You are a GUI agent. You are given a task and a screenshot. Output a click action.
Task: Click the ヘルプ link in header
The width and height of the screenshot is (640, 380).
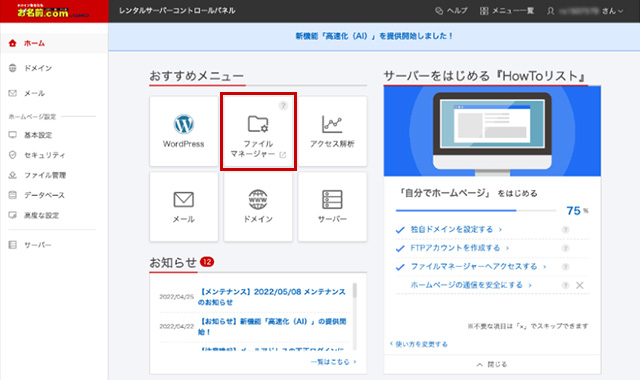coord(451,11)
